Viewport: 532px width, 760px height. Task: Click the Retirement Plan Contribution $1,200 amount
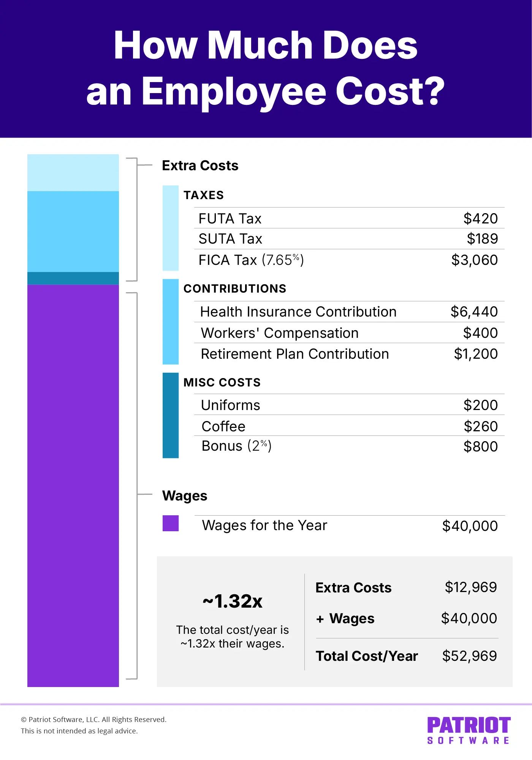pos(476,354)
